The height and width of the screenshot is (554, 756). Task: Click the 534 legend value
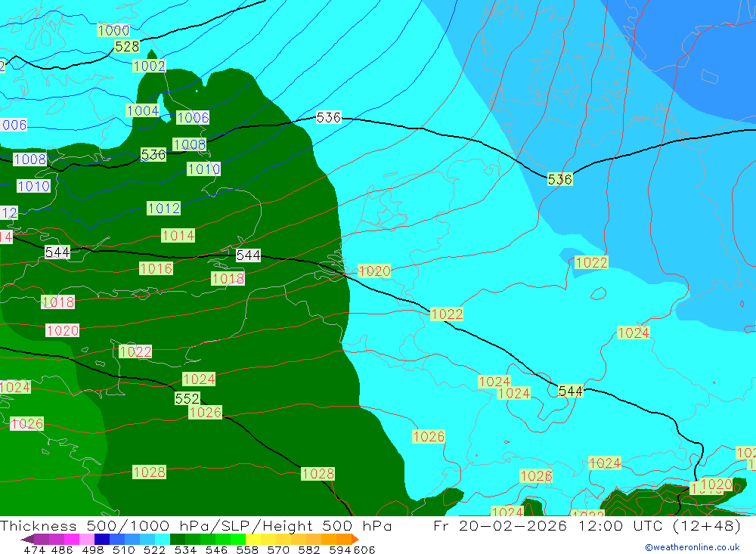coord(185,550)
